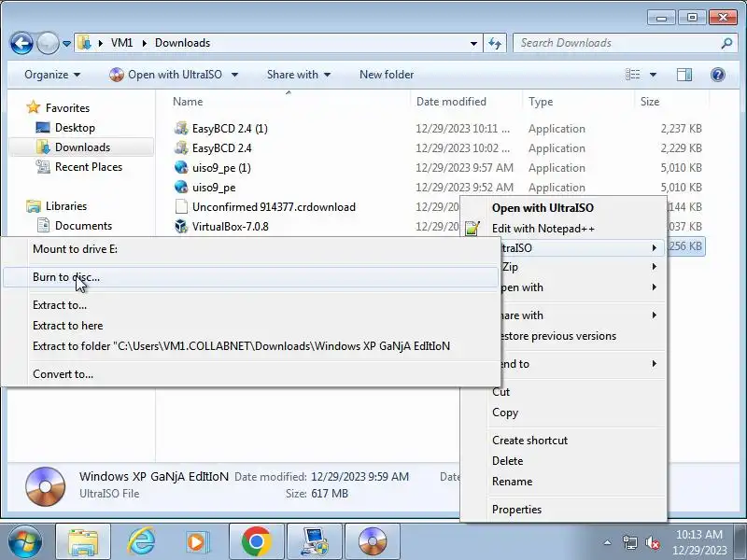Expand the Open with submenu entry
747x560 pixels.
pos(582,287)
